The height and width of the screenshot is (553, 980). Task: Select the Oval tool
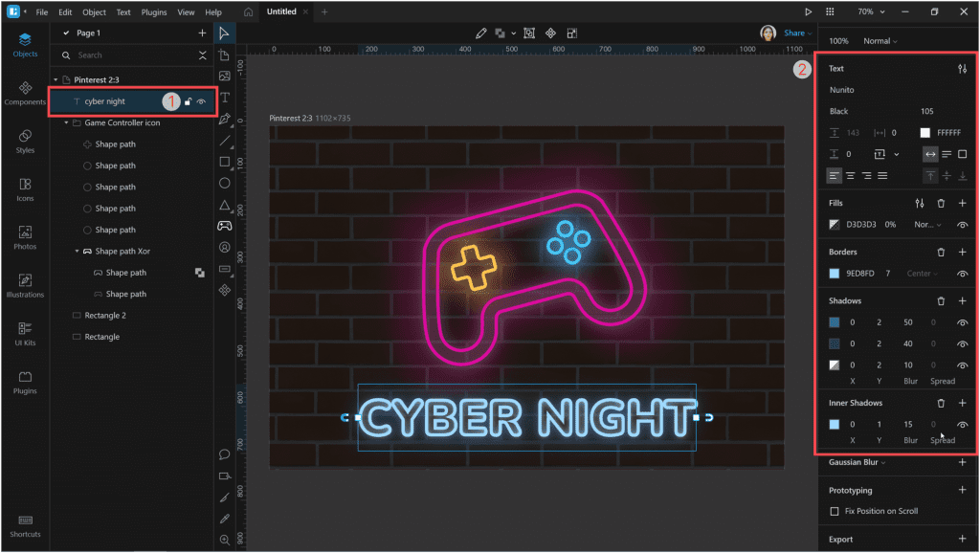pos(224,183)
